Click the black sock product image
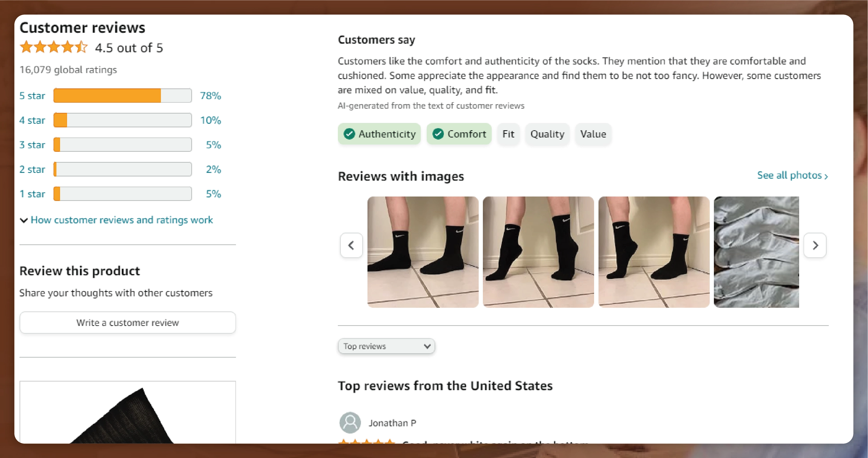Screen dimensions: 868x458 pos(128,413)
